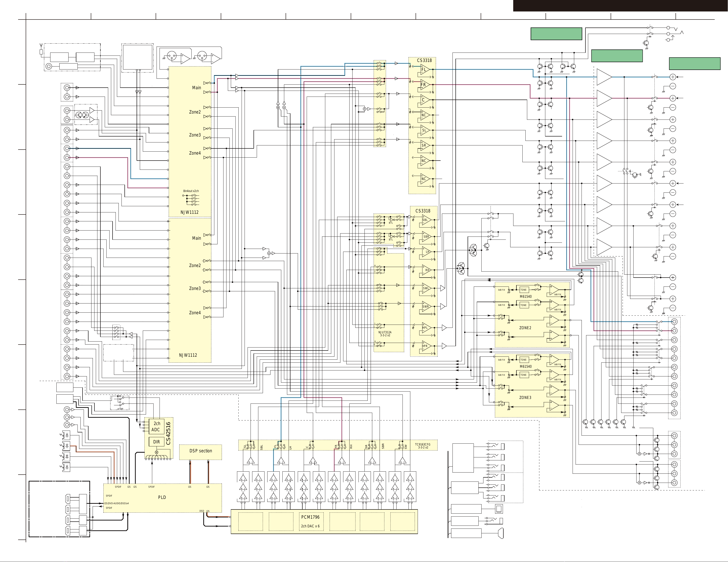Click the leftmost green rectangle at top
This screenshot has height=562, width=728.
point(556,34)
